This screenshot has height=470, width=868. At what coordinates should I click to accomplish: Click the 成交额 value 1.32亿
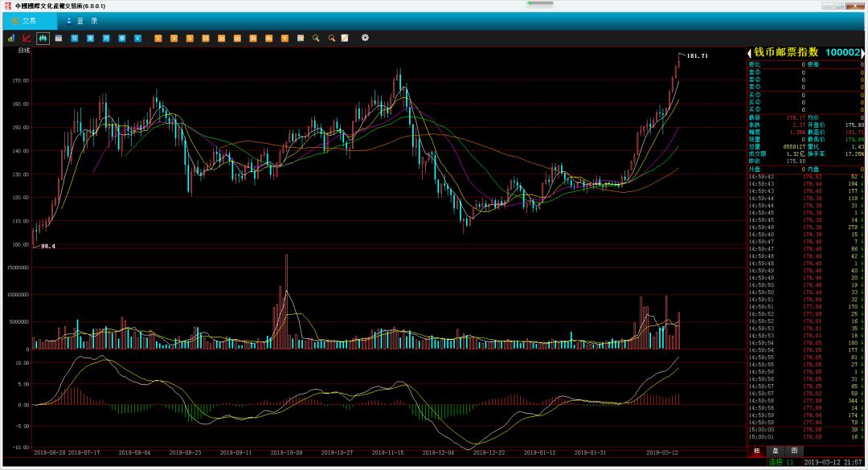click(796, 154)
